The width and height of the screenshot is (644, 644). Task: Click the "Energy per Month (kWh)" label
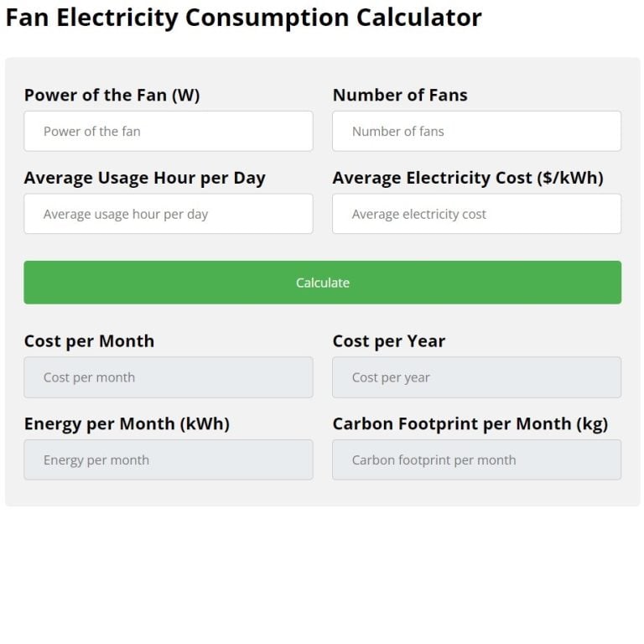pos(127,424)
